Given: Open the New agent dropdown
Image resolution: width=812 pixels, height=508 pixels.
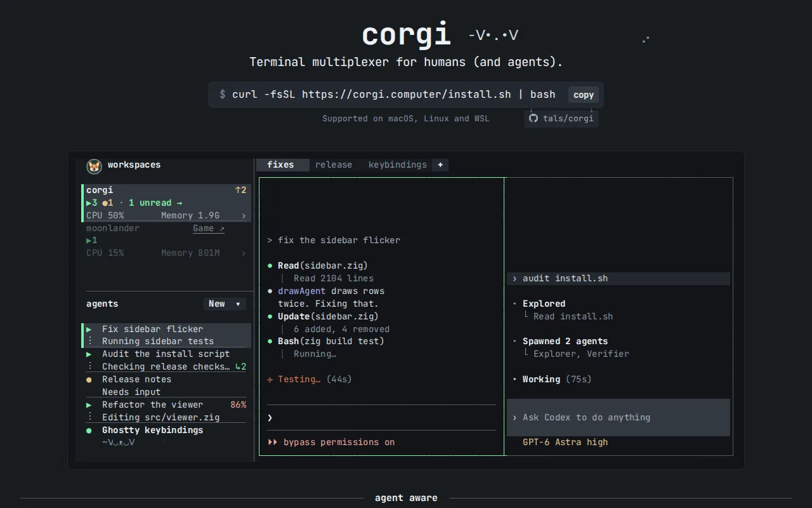Looking at the screenshot, I should click(225, 304).
